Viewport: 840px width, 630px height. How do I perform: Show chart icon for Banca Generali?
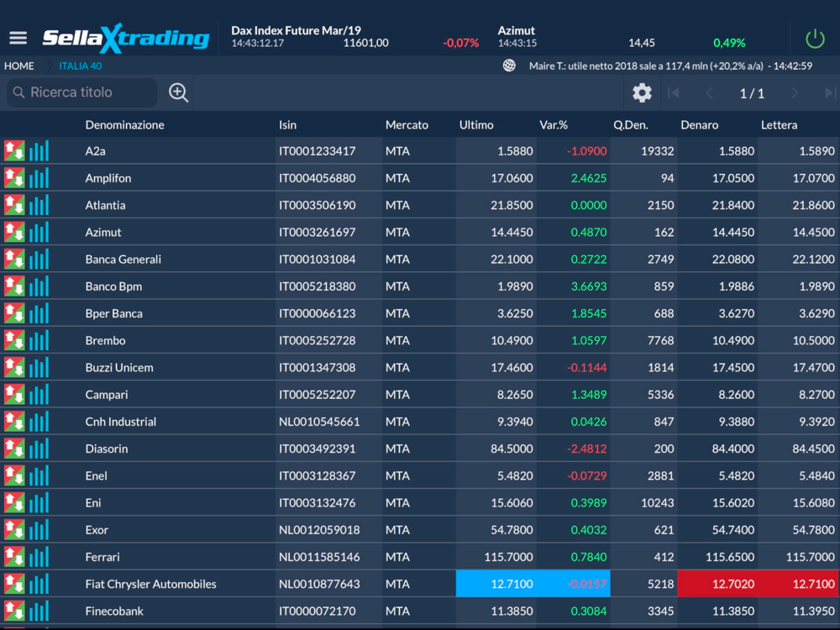click(x=39, y=260)
